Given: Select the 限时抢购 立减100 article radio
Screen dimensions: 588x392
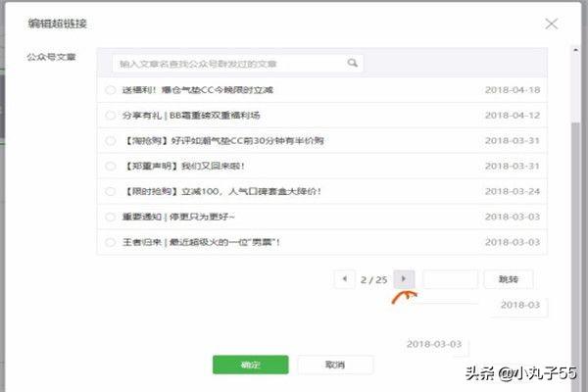Looking at the screenshot, I should click(x=110, y=191).
